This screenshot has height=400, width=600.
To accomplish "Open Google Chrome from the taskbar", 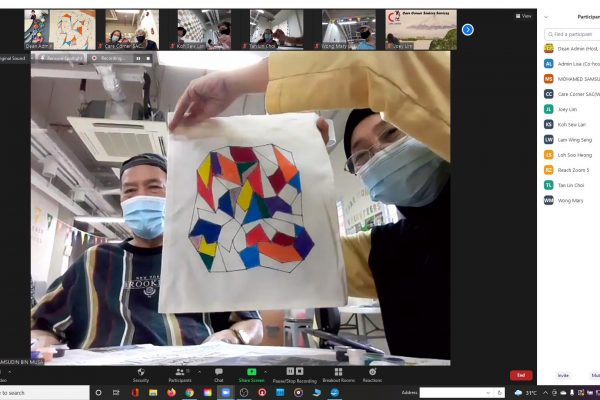I will coord(189,393).
